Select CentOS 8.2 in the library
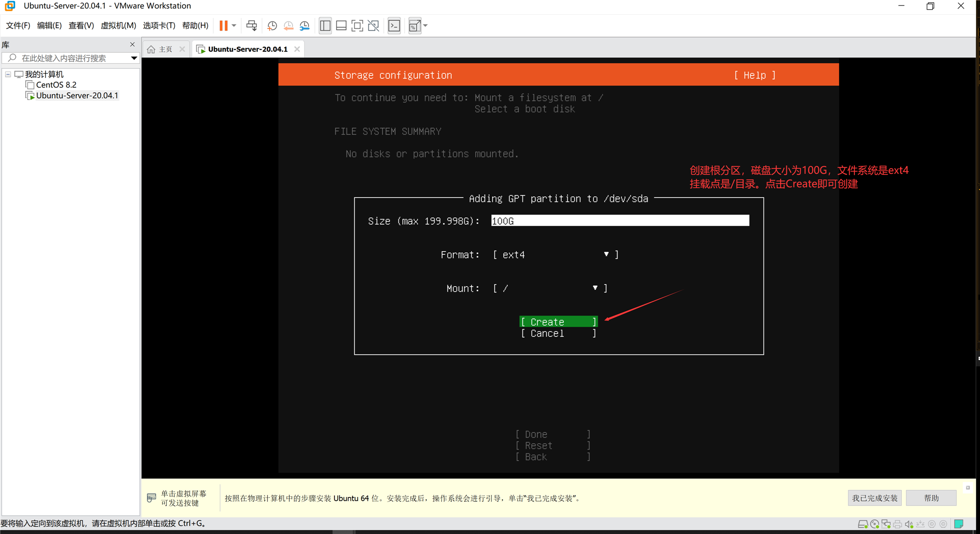 click(56, 85)
